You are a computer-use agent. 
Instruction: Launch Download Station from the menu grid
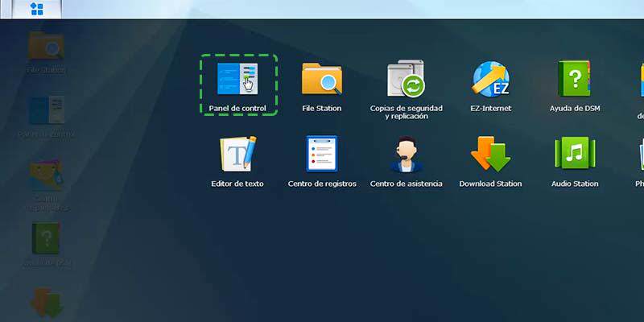[491, 161]
